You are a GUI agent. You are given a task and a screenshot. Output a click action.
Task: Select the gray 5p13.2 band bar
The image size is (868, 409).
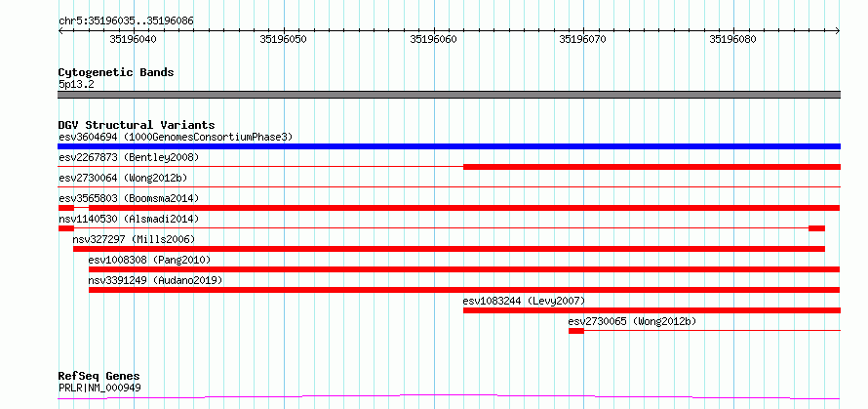(x=449, y=95)
